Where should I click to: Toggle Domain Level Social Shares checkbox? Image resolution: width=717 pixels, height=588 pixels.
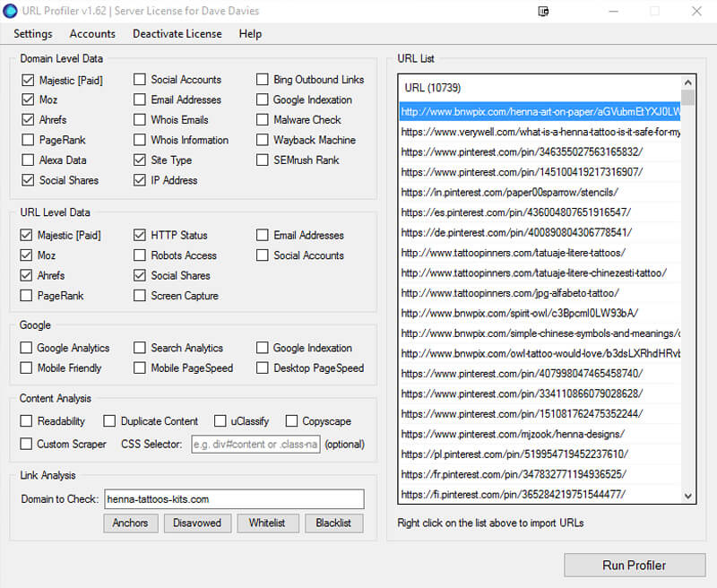(28, 179)
